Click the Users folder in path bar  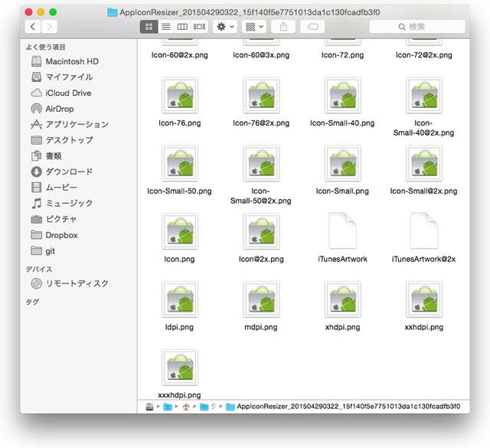[x=168, y=407]
